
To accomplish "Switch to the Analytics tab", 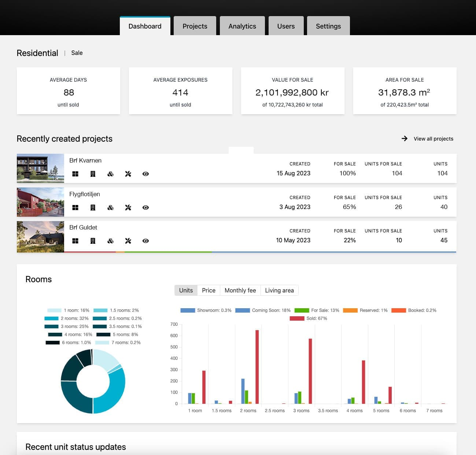I will 242,26.
